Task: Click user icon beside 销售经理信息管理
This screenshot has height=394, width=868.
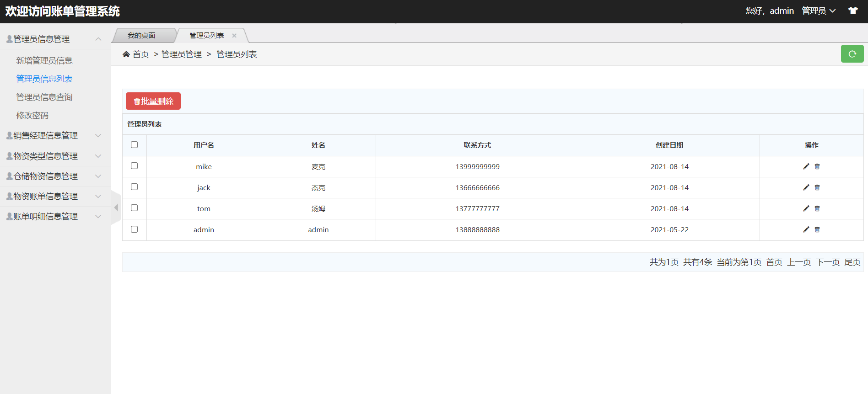Action: click(10, 135)
